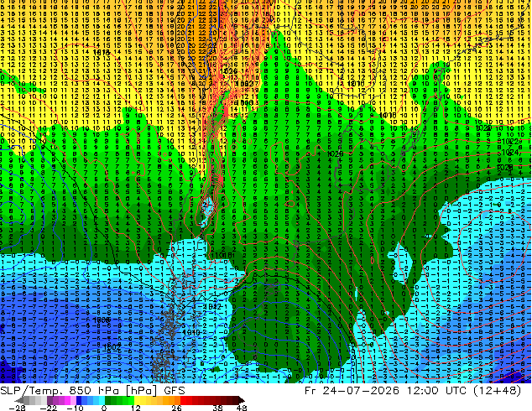Click the 26 label on the temperature legend
This screenshot has width=532, height=411.
(x=176, y=408)
